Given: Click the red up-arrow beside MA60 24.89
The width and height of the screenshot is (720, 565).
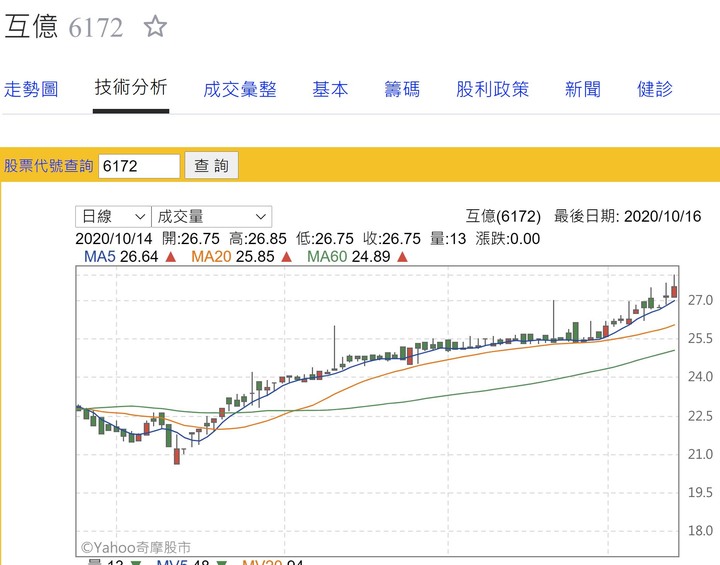Looking at the screenshot, I should click(402, 257).
